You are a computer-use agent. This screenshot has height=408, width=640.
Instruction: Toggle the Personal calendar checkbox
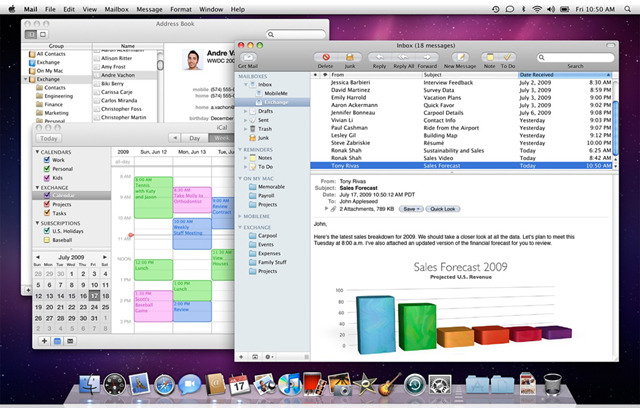(x=47, y=169)
